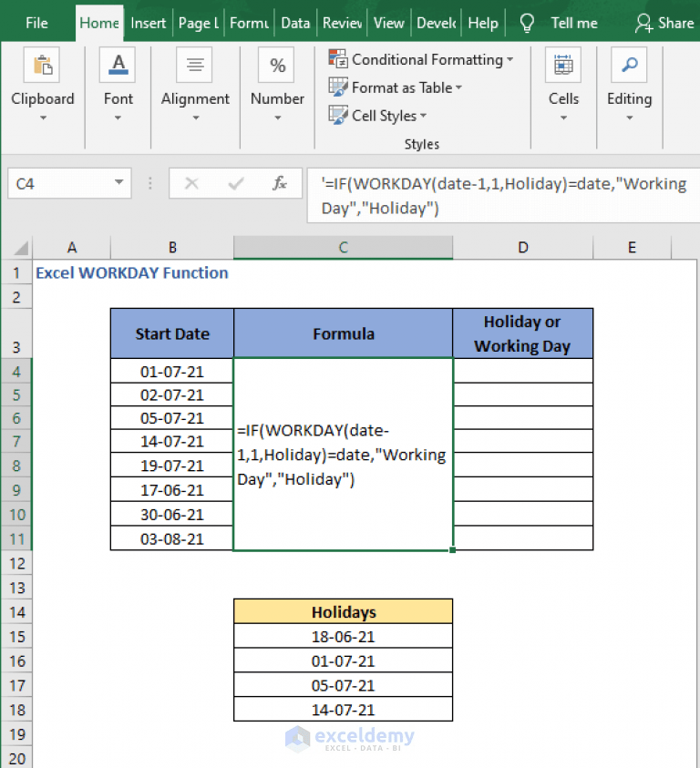Expand the Name Box dropdown arrow
The height and width of the screenshot is (768, 700).
pos(119,182)
